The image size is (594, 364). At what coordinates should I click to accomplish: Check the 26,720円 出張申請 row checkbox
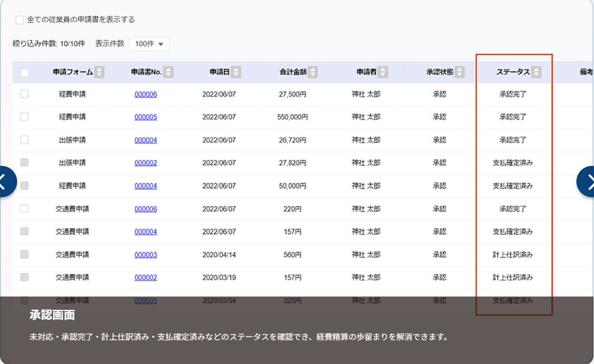[x=24, y=140]
